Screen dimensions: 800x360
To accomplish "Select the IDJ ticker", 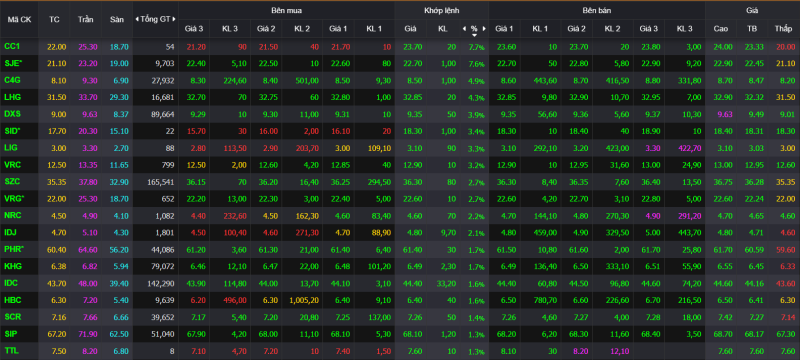I will [x=11, y=233].
